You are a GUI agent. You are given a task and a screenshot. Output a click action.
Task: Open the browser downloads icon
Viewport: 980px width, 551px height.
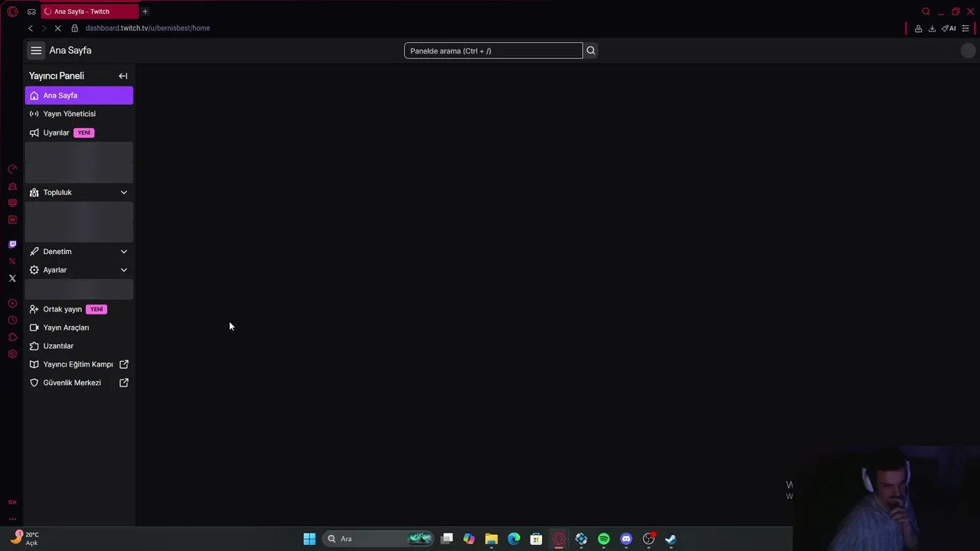(x=932, y=28)
